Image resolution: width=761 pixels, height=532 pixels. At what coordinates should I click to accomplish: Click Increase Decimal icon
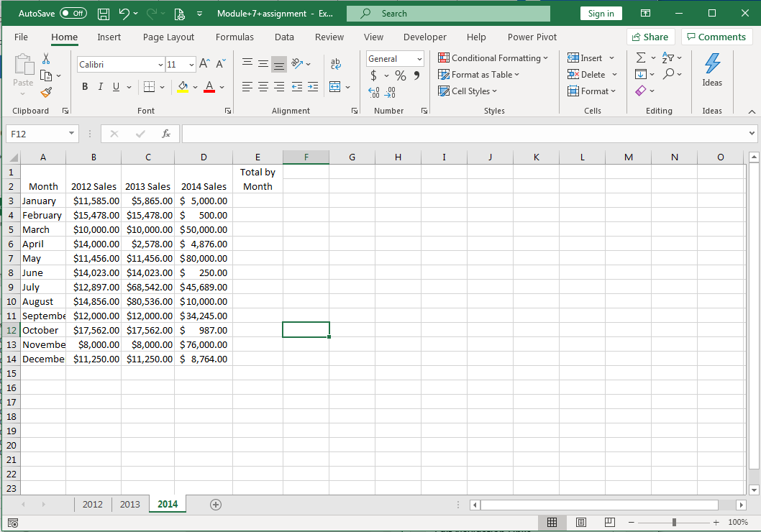pos(374,92)
